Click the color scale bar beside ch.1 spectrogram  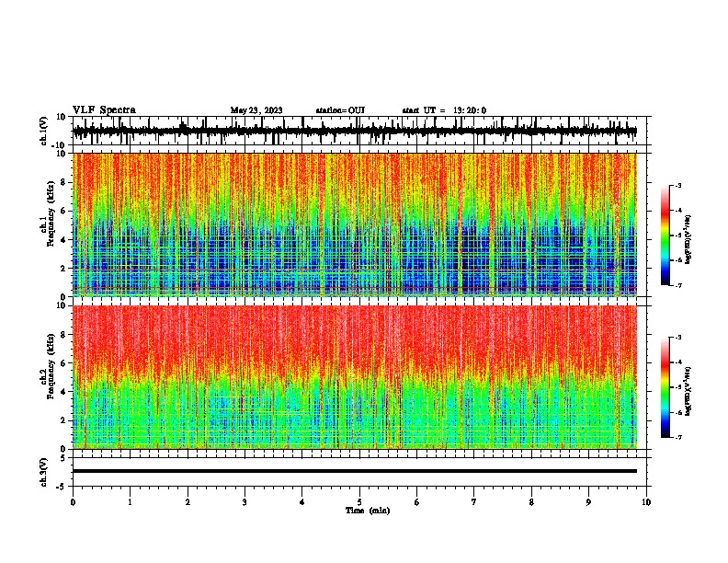665,236
